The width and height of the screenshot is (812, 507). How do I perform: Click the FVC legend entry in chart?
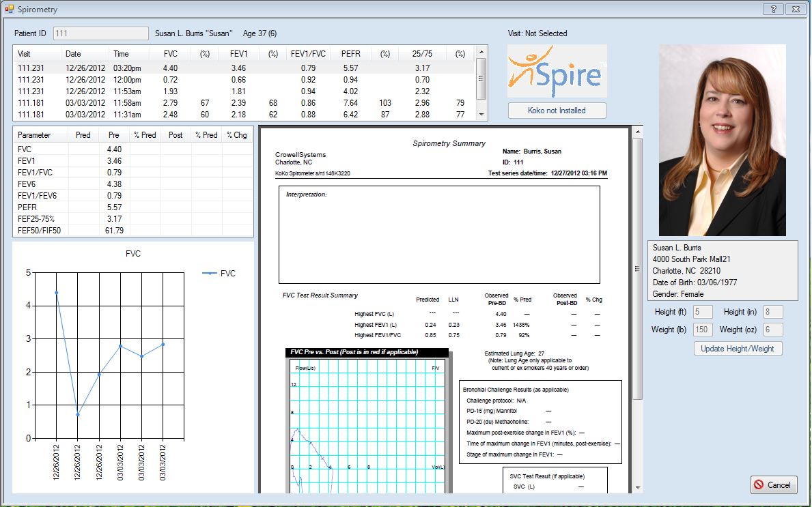pyautogui.click(x=219, y=274)
